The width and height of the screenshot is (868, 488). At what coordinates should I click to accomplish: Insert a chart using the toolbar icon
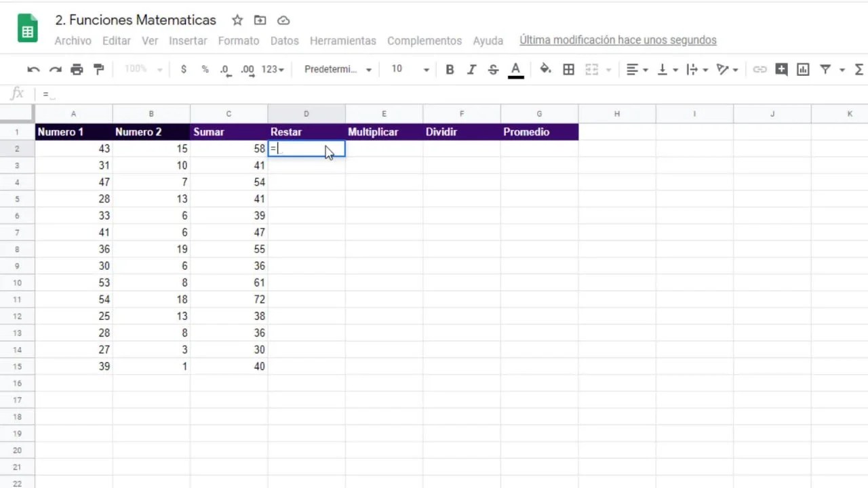point(803,69)
